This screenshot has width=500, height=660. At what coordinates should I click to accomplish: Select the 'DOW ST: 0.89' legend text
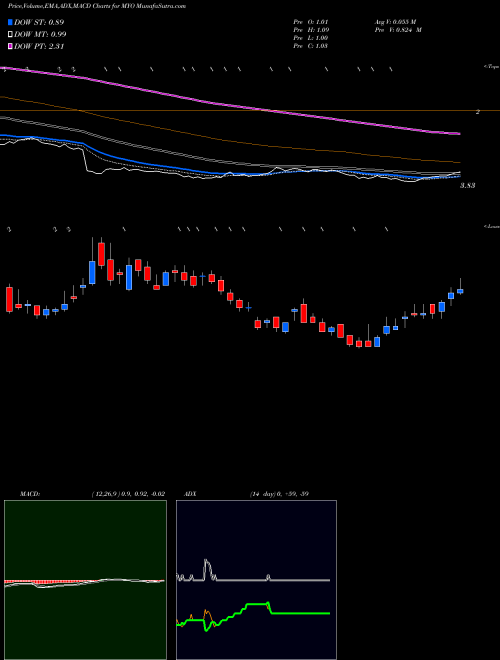(39, 22)
